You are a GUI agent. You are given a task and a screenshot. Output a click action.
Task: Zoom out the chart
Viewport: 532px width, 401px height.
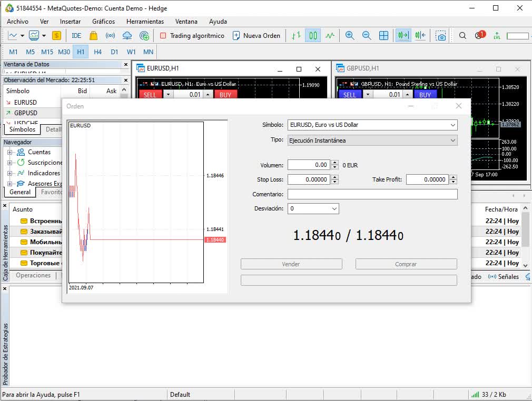coord(367,36)
